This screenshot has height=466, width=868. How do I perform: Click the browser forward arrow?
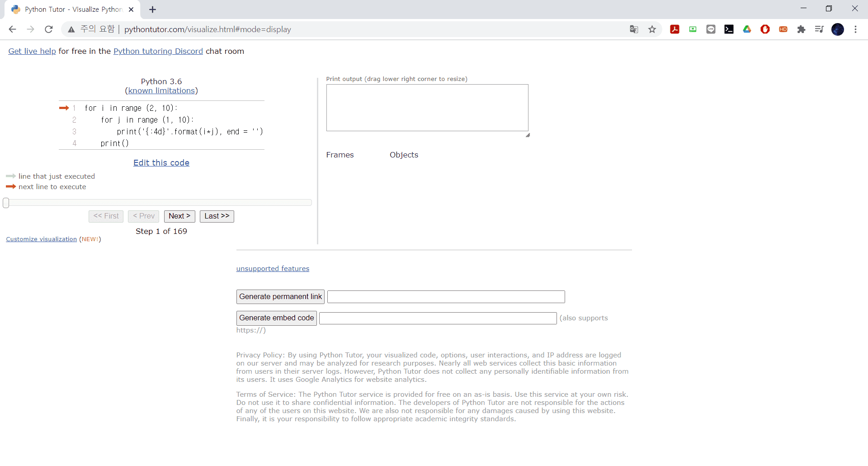click(30, 29)
